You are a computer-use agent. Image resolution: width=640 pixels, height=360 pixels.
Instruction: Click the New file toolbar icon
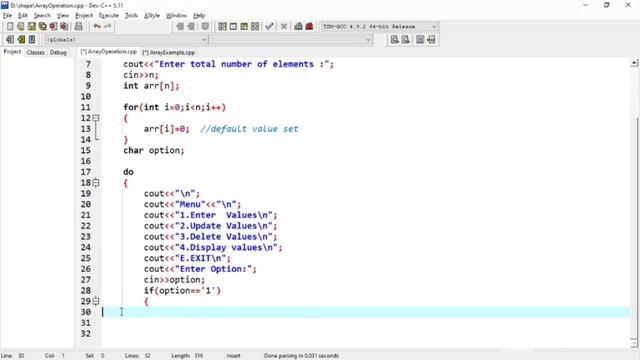10,27
